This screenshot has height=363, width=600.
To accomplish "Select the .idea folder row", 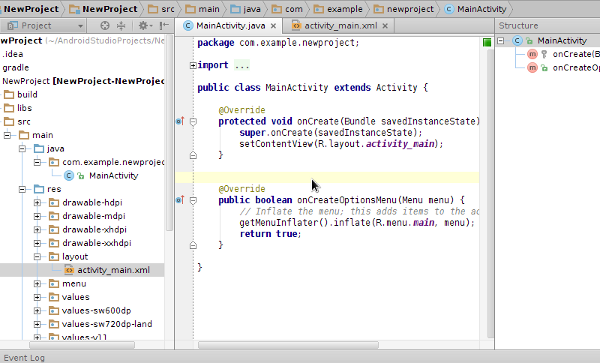I will pos(13,54).
